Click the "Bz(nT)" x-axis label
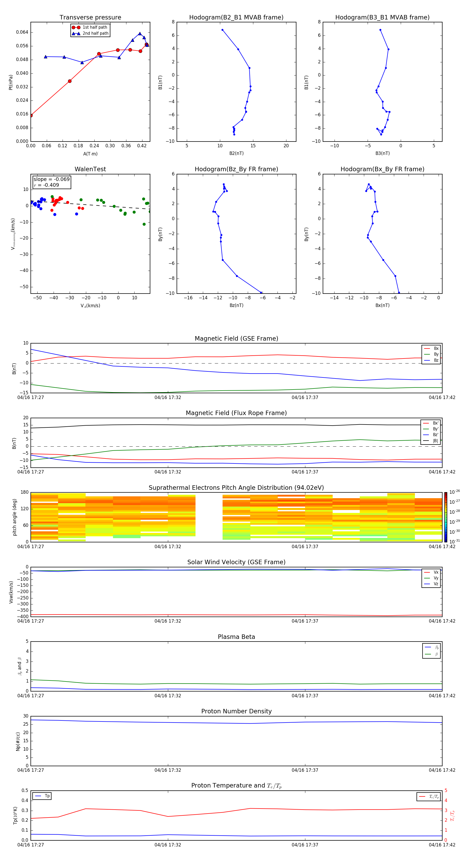This screenshot has width=473, height=868. coord(236,305)
